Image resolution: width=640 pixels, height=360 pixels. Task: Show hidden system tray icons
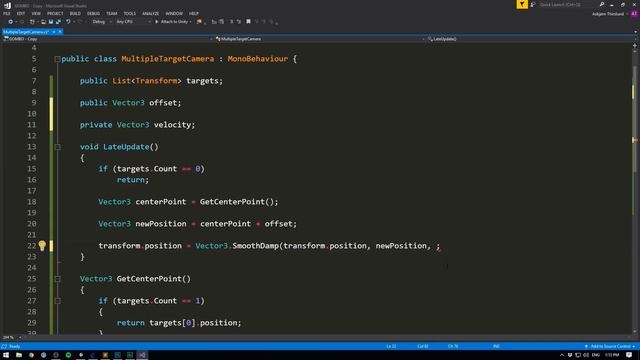(562, 355)
